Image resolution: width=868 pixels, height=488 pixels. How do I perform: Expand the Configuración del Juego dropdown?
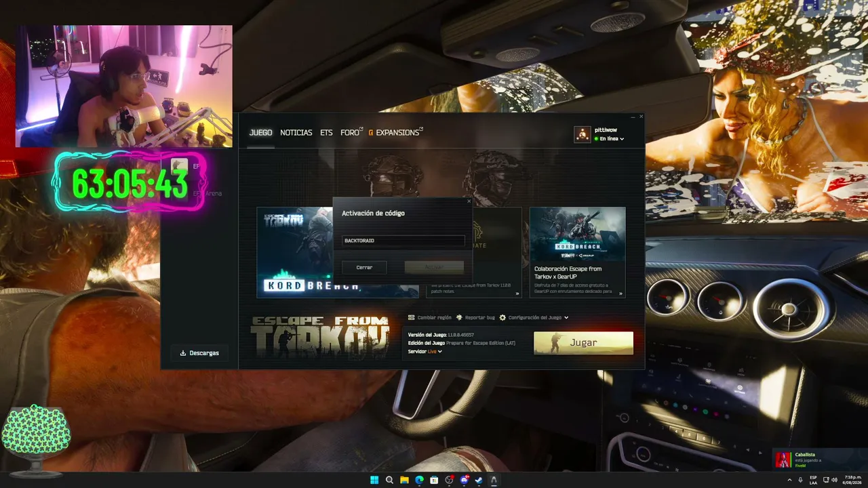pos(538,317)
